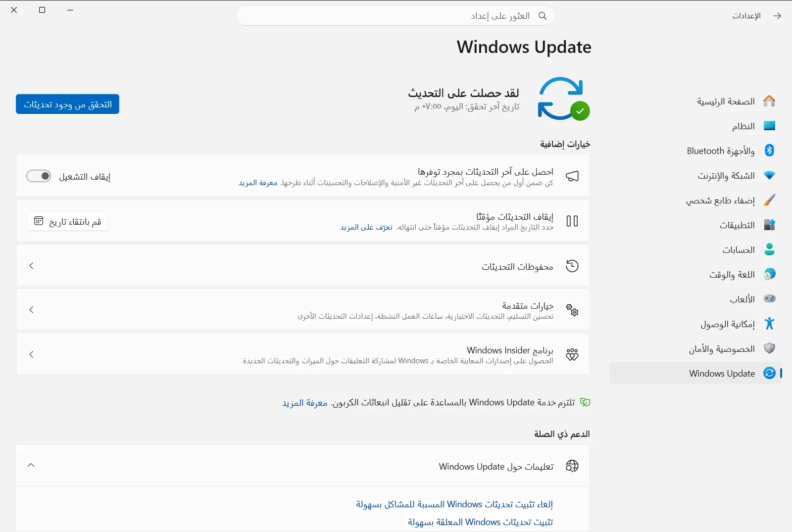This screenshot has height=532, width=792.
Task: Click the Accessibility figure icon
Action: click(x=769, y=324)
